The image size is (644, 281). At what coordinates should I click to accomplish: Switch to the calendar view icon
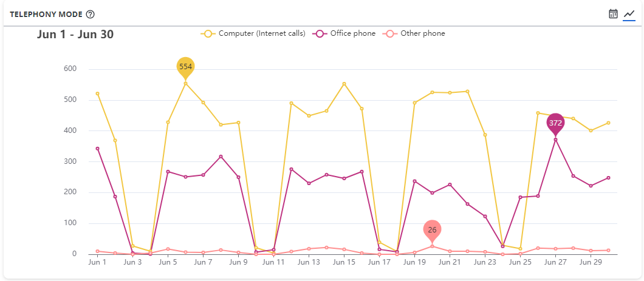613,14
